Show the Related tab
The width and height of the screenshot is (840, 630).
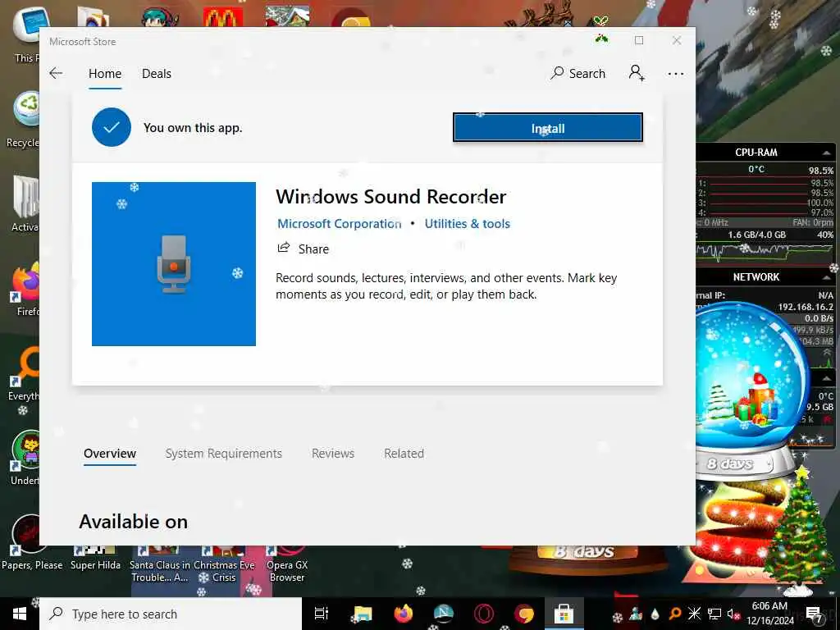tap(404, 453)
